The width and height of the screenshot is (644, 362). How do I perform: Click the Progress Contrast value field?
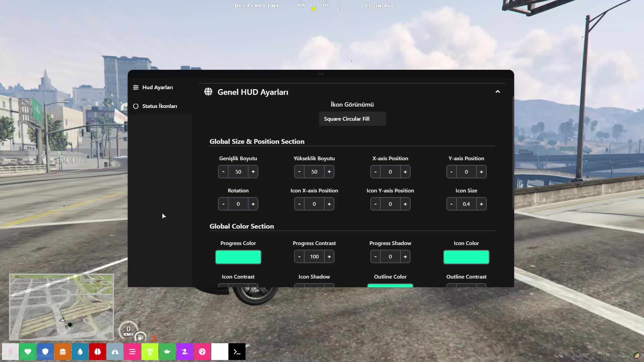tap(314, 257)
